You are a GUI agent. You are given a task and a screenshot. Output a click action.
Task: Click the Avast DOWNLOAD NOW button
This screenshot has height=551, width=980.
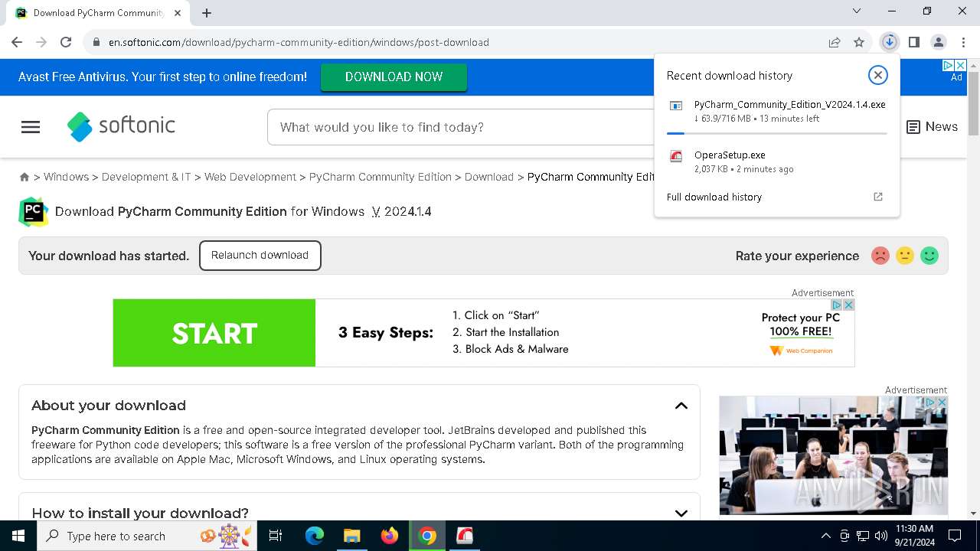(x=394, y=77)
